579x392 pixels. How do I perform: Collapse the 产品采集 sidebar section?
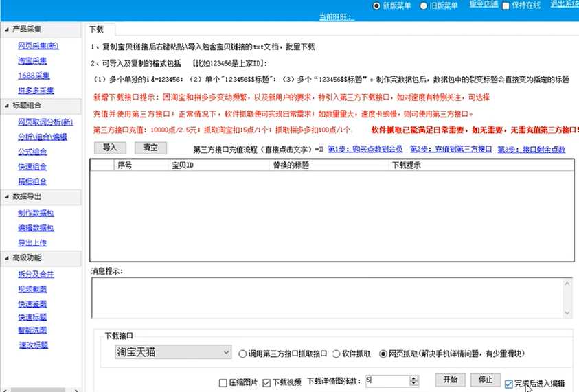(6, 30)
